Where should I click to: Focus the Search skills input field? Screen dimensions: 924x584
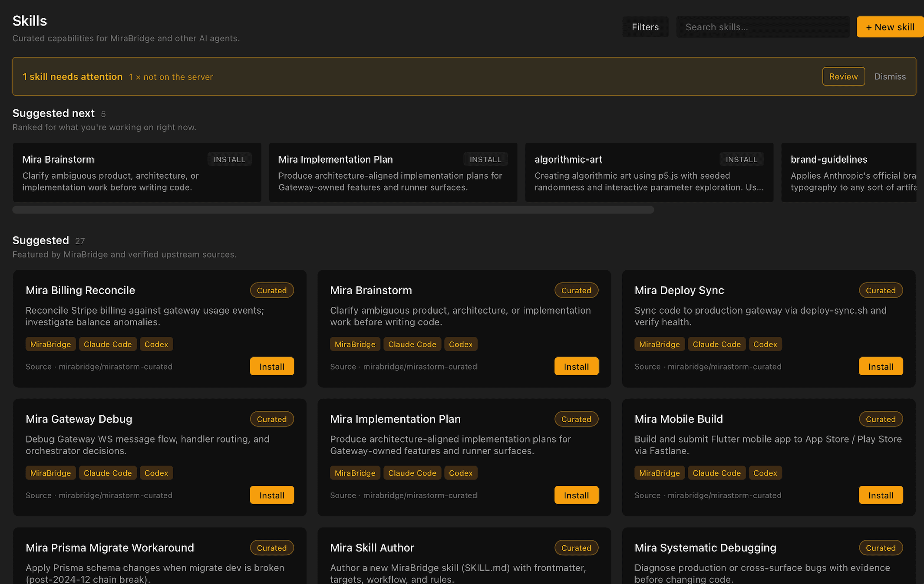pyautogui.click(x=763, y=27)
